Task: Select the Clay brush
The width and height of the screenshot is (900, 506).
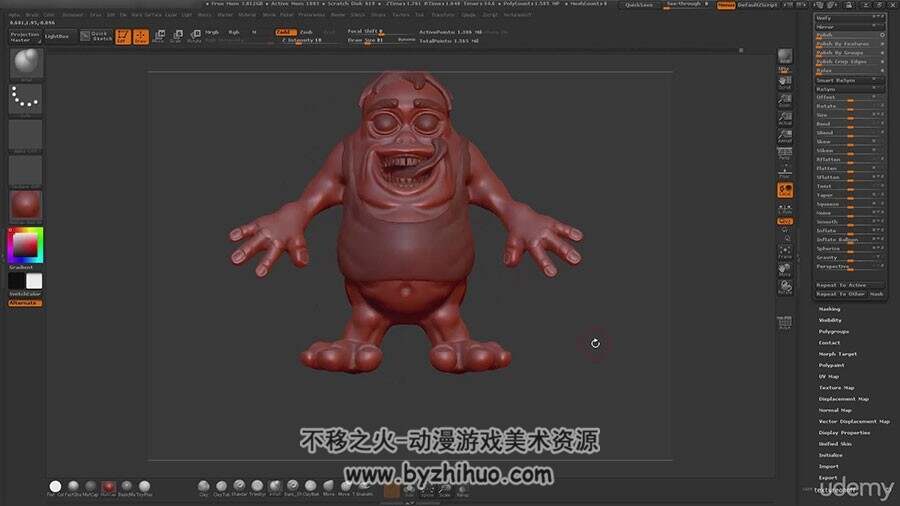Action: pyautogui.click(x=203, y=486)
